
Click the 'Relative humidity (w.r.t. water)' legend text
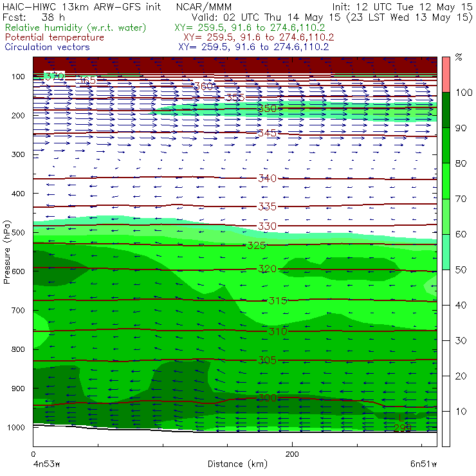pyautogui.click(x=76, y=28)
